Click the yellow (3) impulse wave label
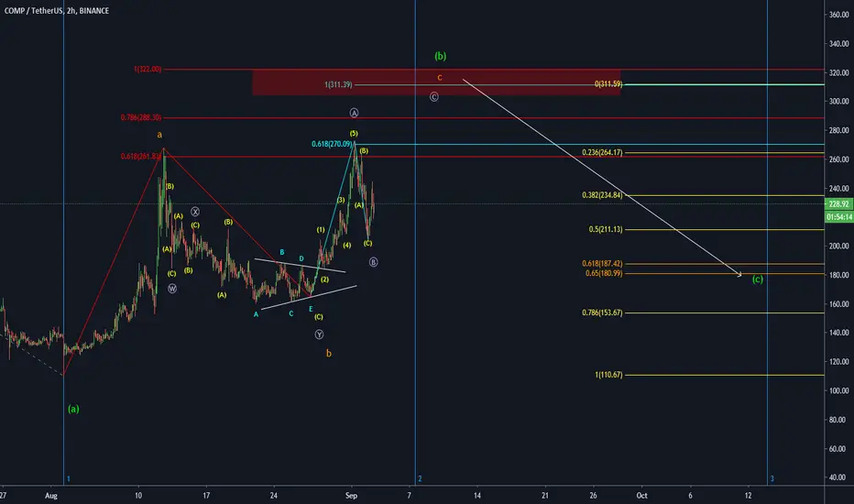The height and width of the screenshot is (504, 854). [x=341, y=201]
